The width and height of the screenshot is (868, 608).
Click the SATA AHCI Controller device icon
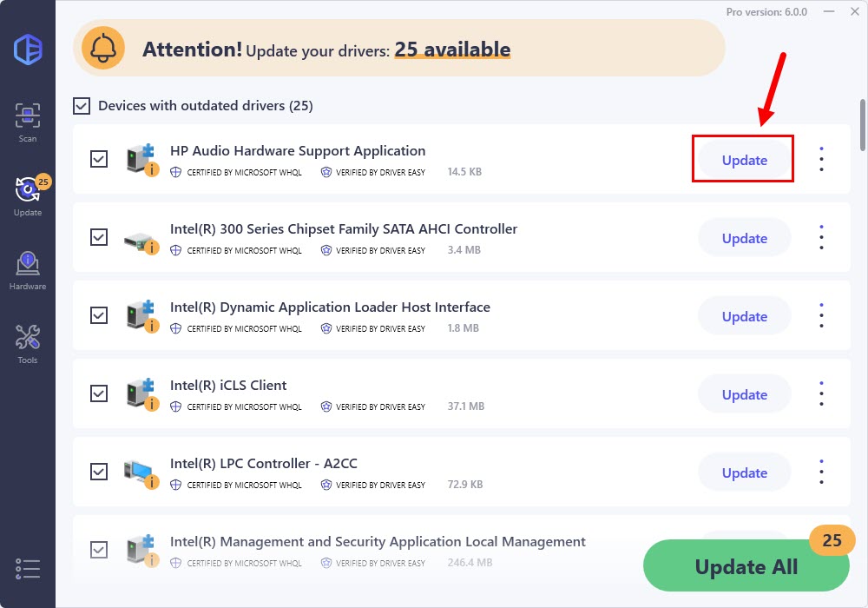pos(141,242)
